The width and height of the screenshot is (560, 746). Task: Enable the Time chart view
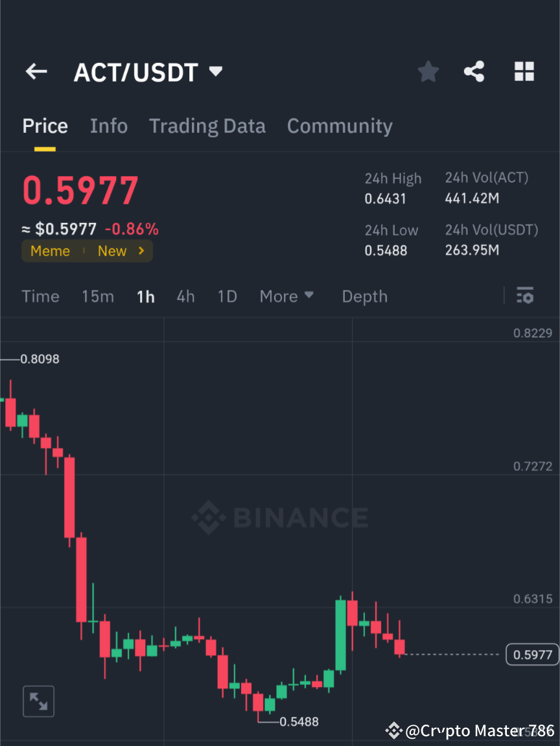pyautogui.click(x=40, y=296)
